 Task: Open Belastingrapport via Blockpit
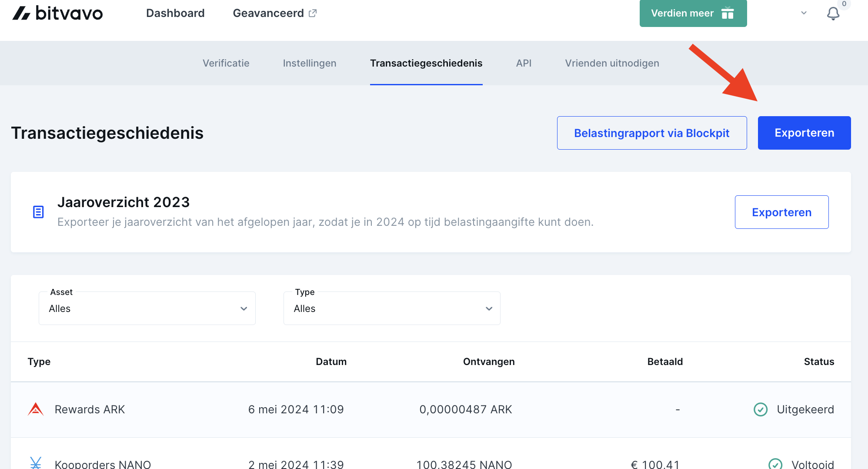(651, 133)
